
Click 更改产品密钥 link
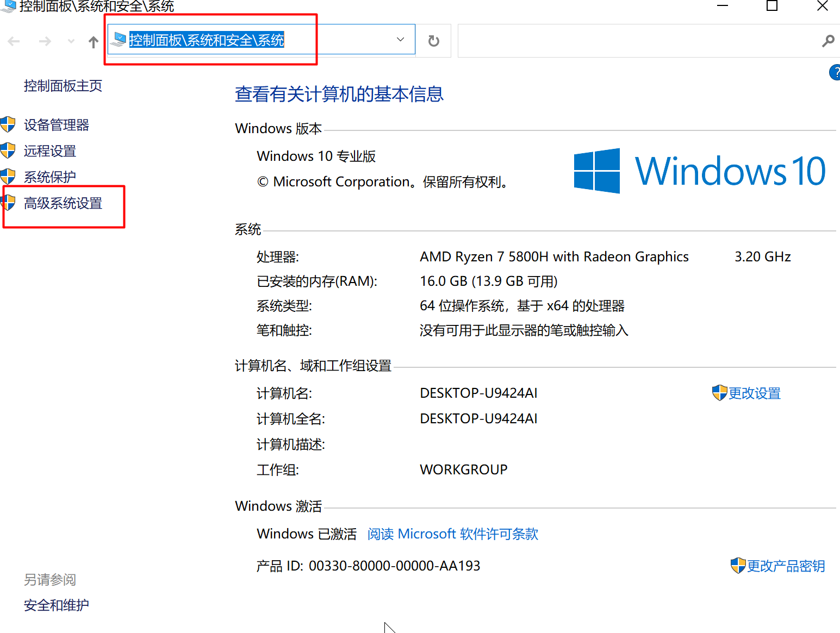[785, 566]
